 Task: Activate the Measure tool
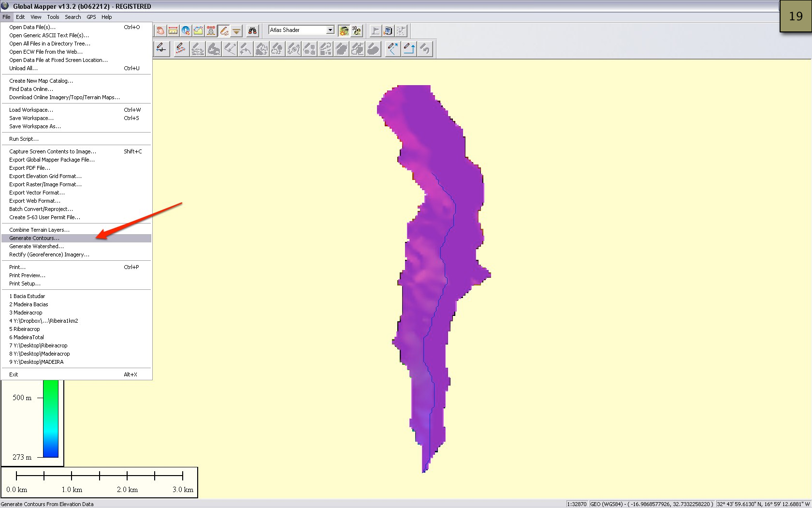[173, 30]
